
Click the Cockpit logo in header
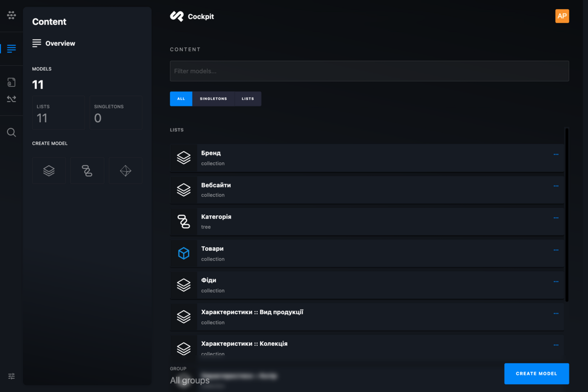[192, 17]
